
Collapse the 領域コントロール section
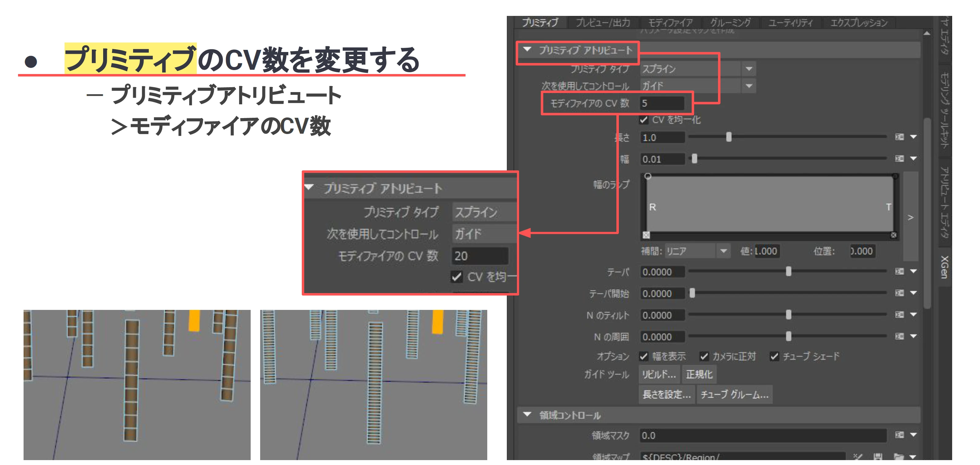(x=527, y=415)
